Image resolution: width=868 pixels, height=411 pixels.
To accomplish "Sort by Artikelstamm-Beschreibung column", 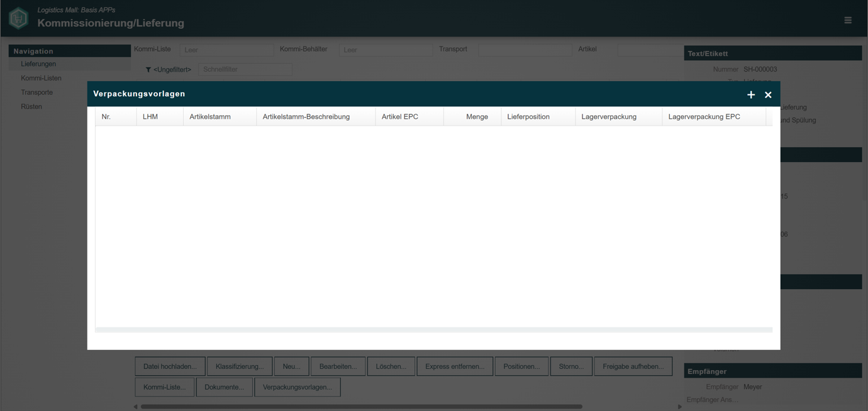I will coord(316,117).
